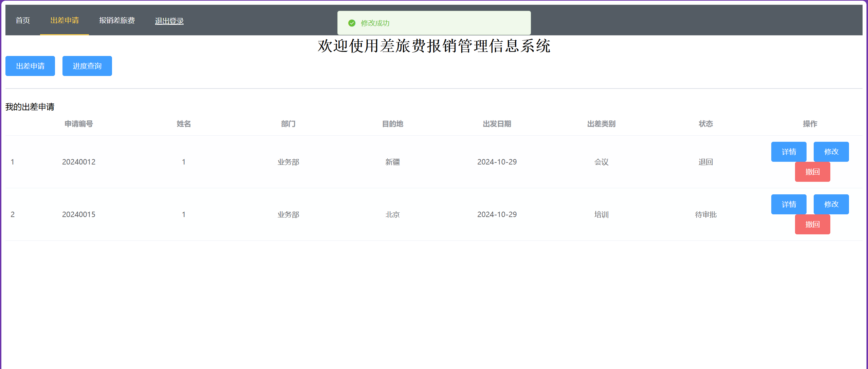Click 修改 for application 20240012
The height and width of the screenshot is (369, 868).
pos(831,152)
